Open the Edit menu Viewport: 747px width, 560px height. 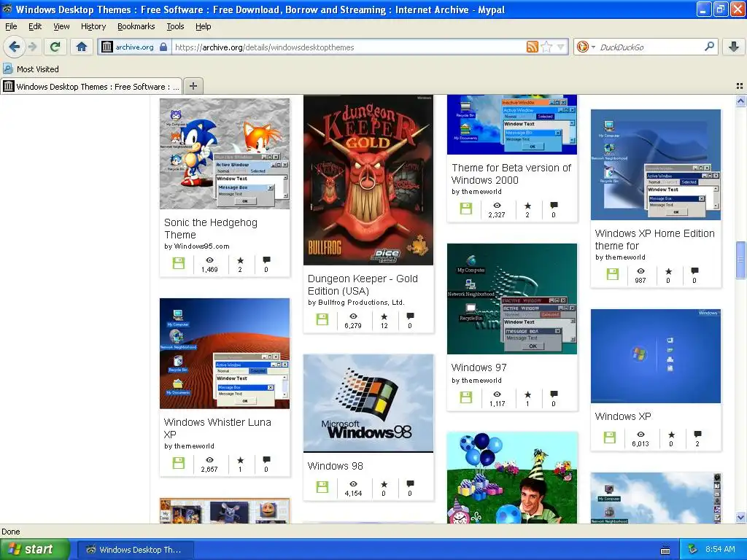[x=35, y=26]
